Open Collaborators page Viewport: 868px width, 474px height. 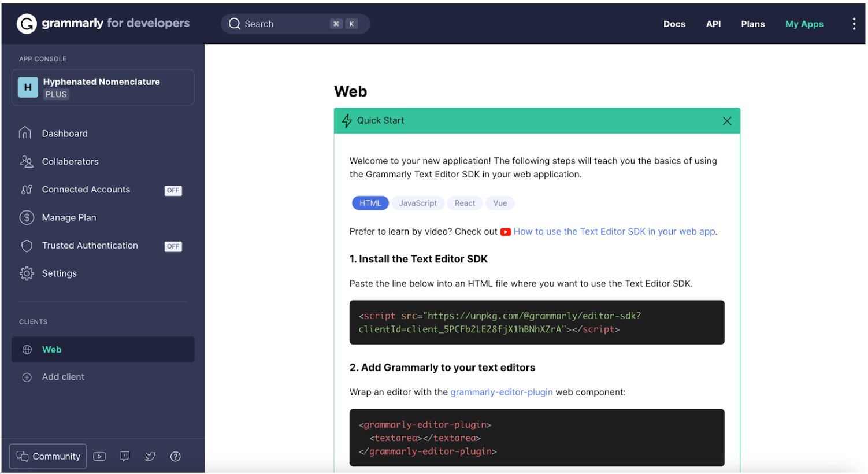click(70, 161)
